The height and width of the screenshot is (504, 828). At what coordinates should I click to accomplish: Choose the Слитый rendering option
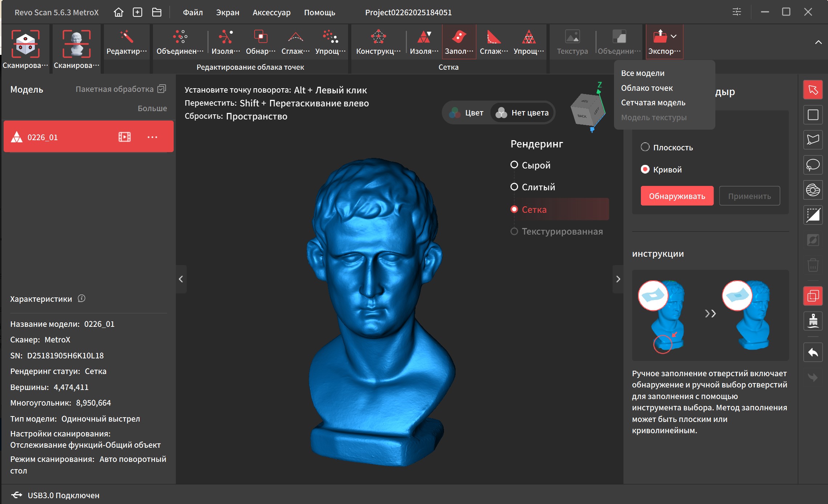(514, 187)
